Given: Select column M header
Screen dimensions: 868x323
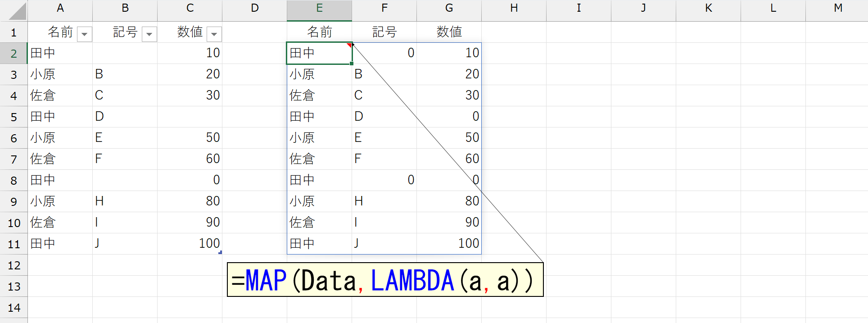Looking at the screenshot, I should [837, 9].
